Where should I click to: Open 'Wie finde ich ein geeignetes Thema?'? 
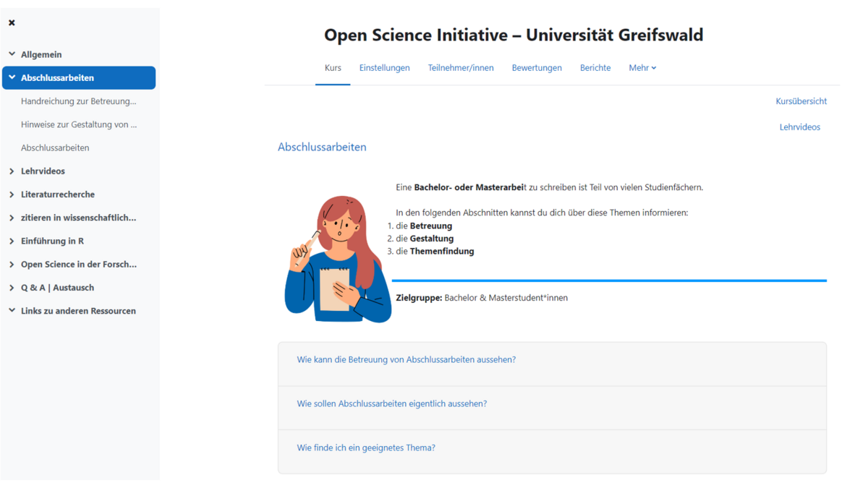pyautogui.click(x=366, y=448)
